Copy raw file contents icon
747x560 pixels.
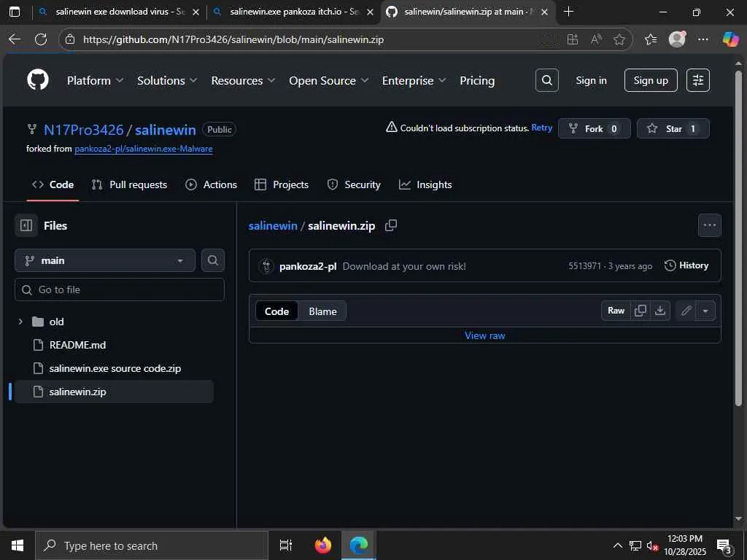point(640,311)
